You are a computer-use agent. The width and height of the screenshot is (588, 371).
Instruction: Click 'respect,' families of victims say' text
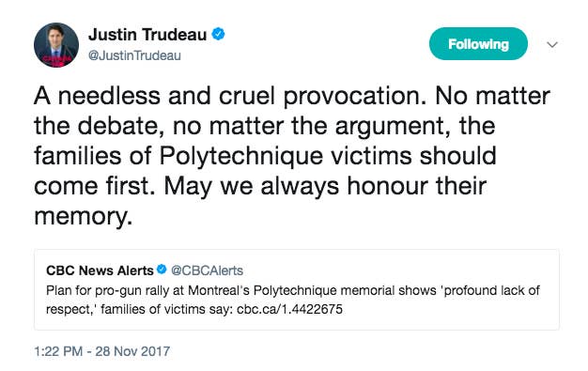pyautogui.click(x=140, y=309)
